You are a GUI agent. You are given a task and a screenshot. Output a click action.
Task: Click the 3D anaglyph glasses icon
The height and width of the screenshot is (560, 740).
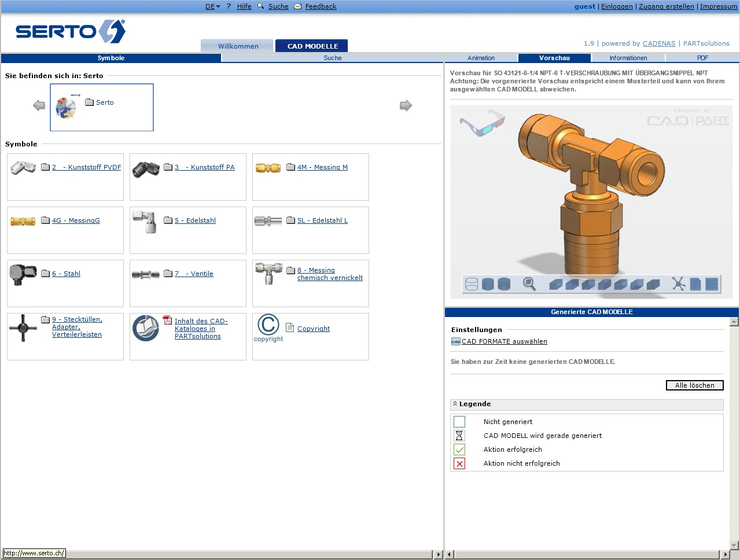coord(483,122)
